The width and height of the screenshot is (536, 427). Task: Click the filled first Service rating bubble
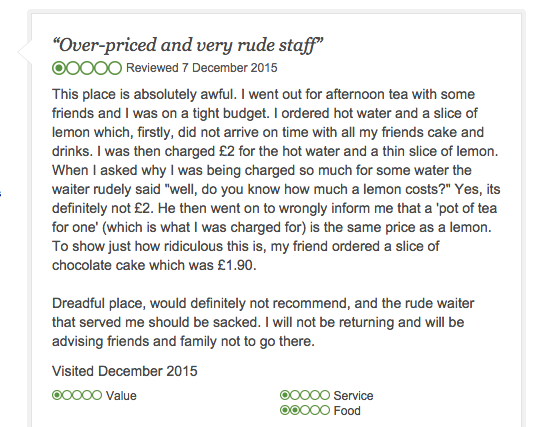coord(285,395)
